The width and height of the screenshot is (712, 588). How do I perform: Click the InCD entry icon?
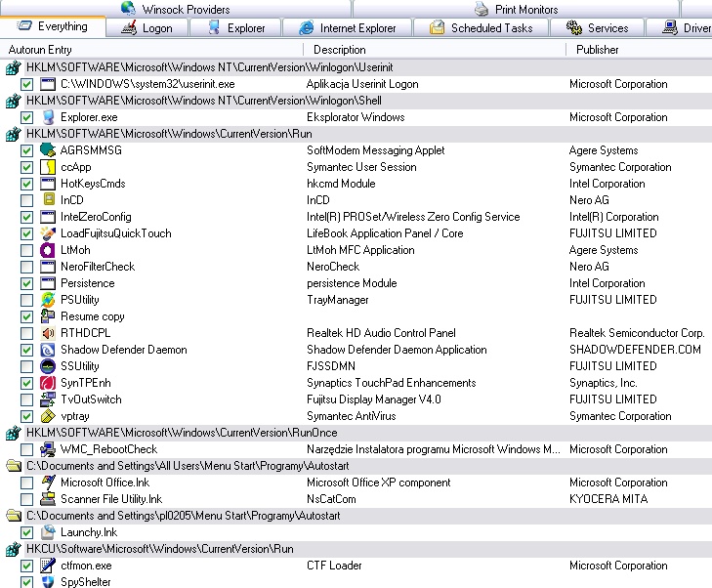(49, 200)
